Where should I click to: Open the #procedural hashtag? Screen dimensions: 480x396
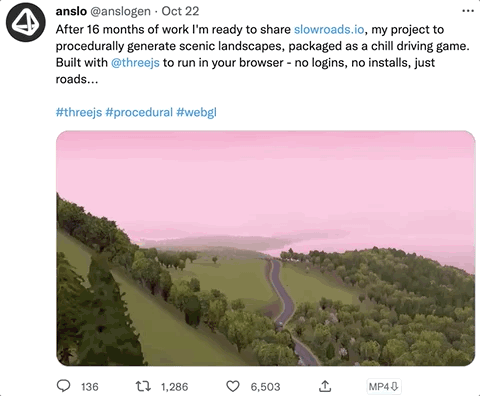(x=139, y=112)
